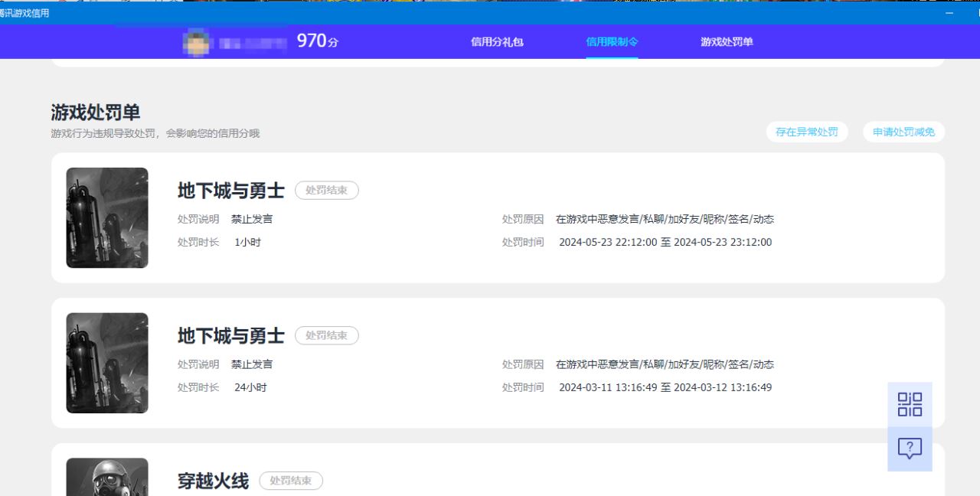Switch to the 游戏处罚单 tab
The height and width of the screenshot is (496, 980).
[x=727, y=42]
